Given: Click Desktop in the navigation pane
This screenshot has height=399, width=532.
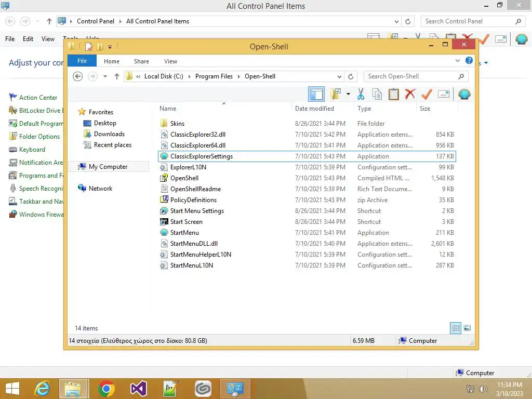Looking at the screenshot, I should 105,123.
